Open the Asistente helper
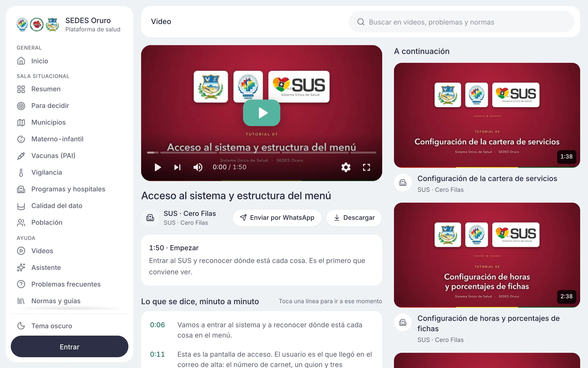The image size is (588, 368). coord(70,267)
